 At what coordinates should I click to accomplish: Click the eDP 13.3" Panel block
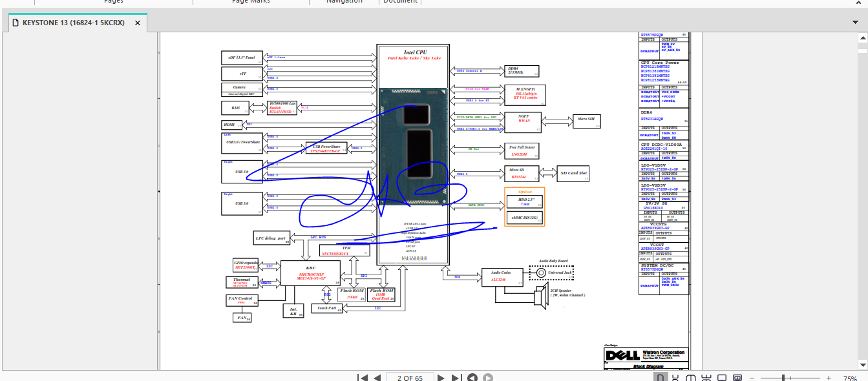(242, 57)
